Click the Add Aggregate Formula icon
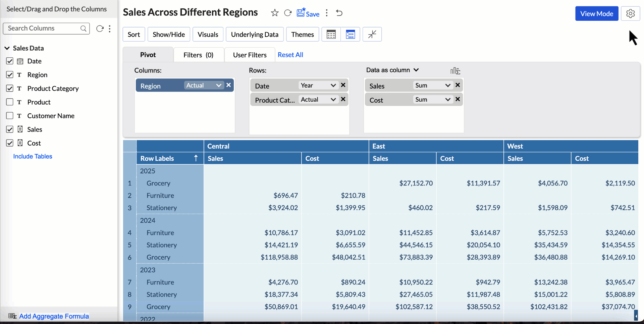 [x=12, y=316]
